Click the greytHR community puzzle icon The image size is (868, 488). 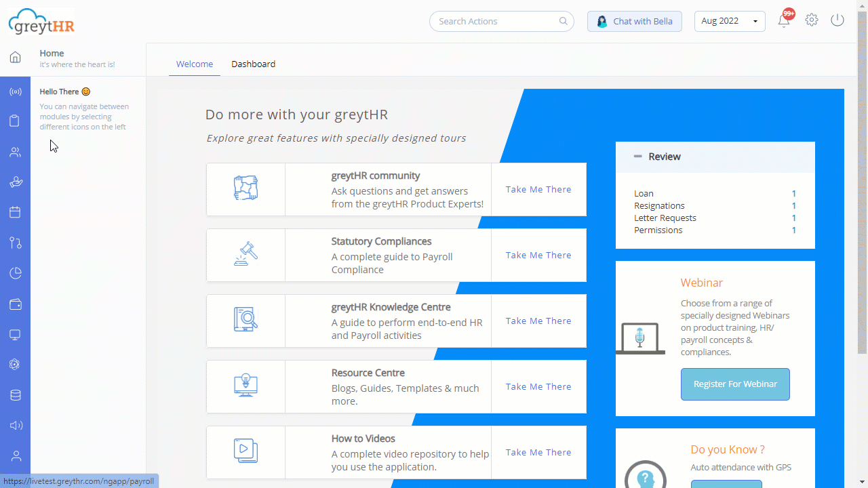[245, 188]
